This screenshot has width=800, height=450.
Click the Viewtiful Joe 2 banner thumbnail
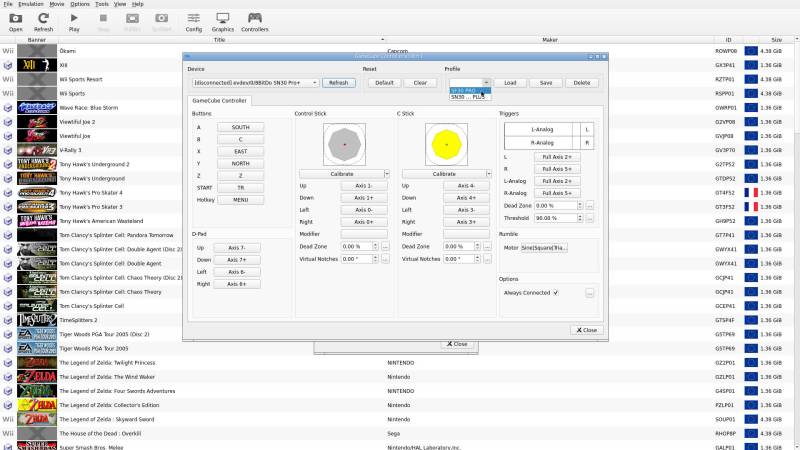[37, 121]
